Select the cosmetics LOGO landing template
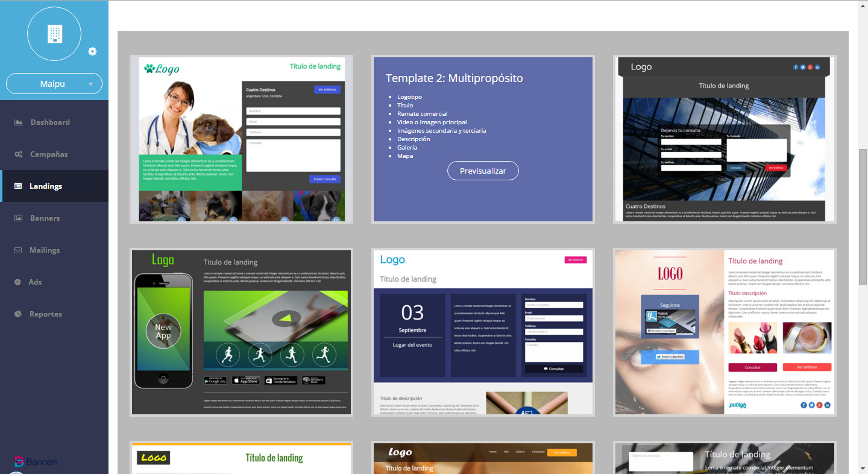 coord(725,332)
